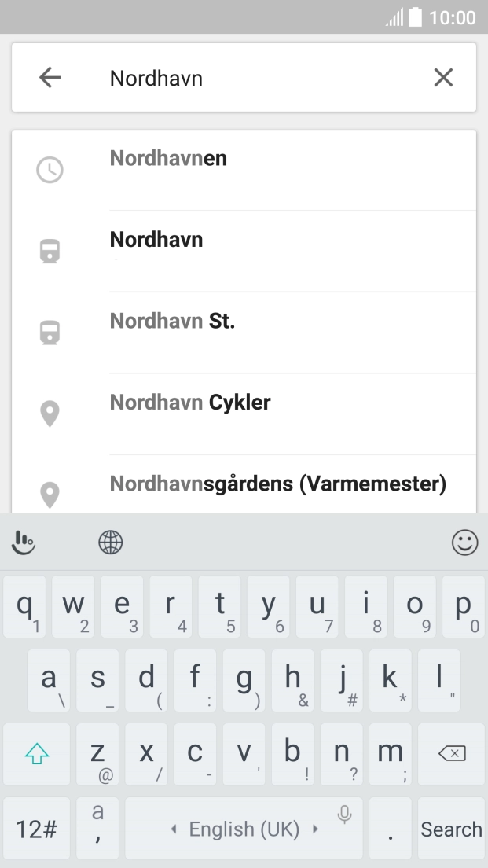Tap the location pin beside Nordhavn Cykler
Image resolution: width=488 pixels, height=868 pixels.
coord(50,414)
